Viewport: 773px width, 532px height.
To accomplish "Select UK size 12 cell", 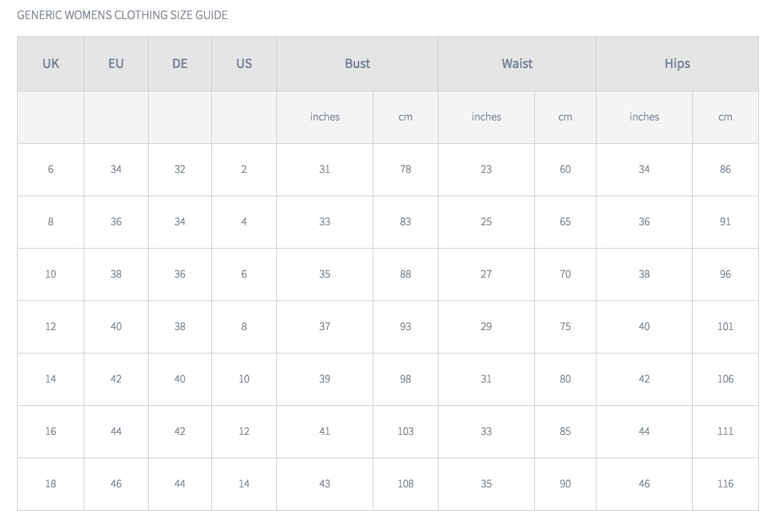I will click(x=51, y=327).
